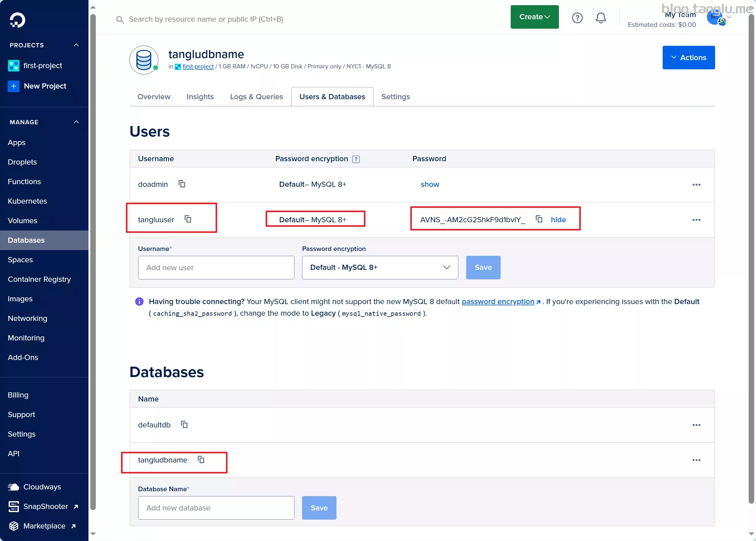Click the Add new database field
The height and width of the screenshot is (541, 756).
point(216,508)
